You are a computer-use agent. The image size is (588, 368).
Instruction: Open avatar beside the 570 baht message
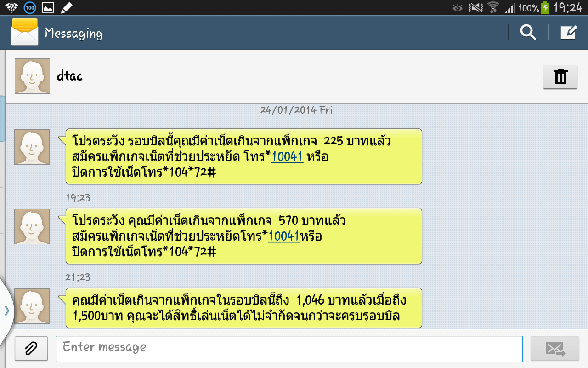point(32,226)
